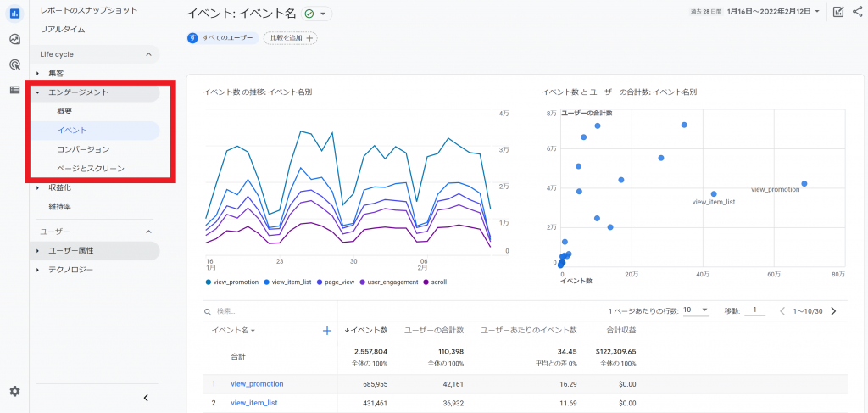Viewport: 868px width, 413px height.
Task: Click 685,955 event count cell
Action: pos(374,383)
